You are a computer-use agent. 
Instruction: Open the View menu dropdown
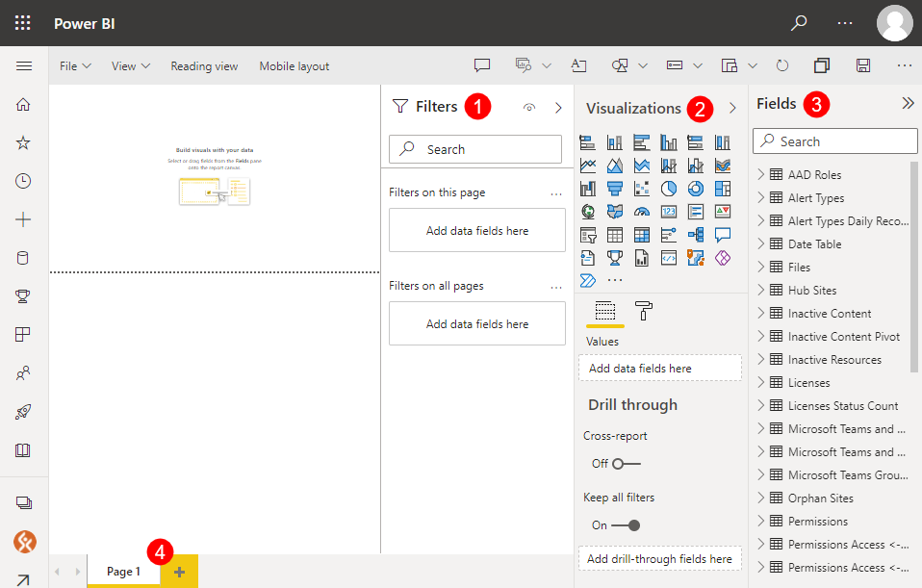(131, 65)
